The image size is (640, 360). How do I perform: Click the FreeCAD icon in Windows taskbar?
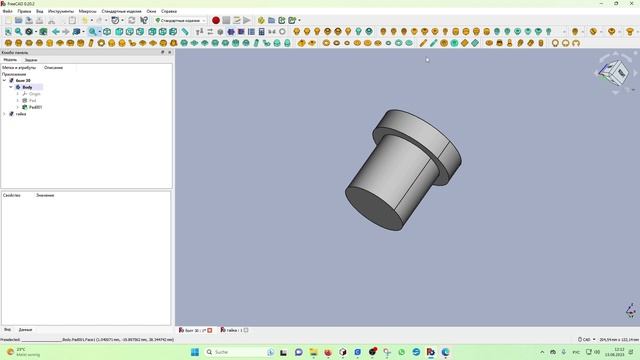tap(431, 352)
